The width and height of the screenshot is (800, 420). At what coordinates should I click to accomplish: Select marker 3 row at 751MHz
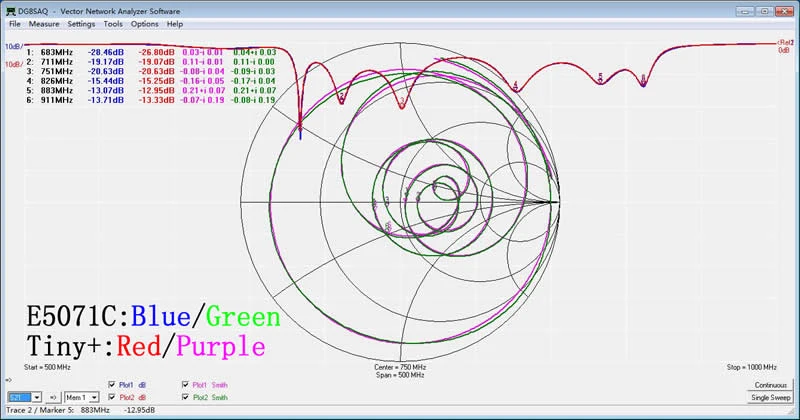tap(152, 71)
